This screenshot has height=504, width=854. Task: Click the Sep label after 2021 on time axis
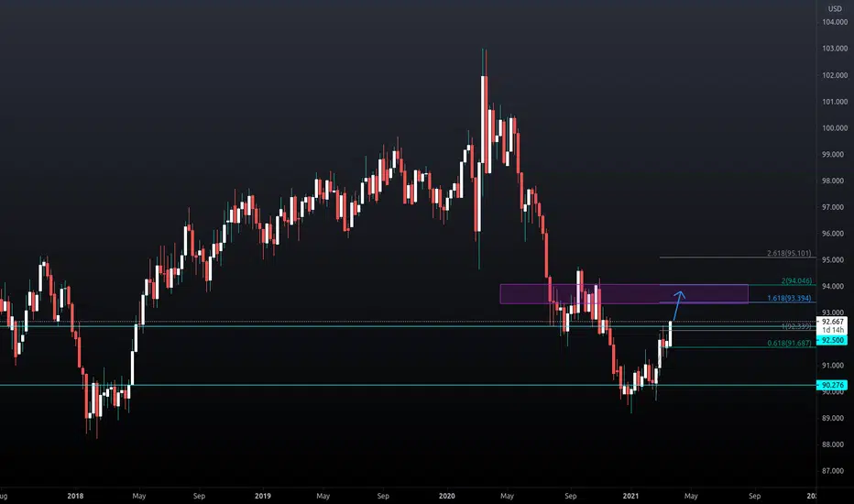point(754,496)
